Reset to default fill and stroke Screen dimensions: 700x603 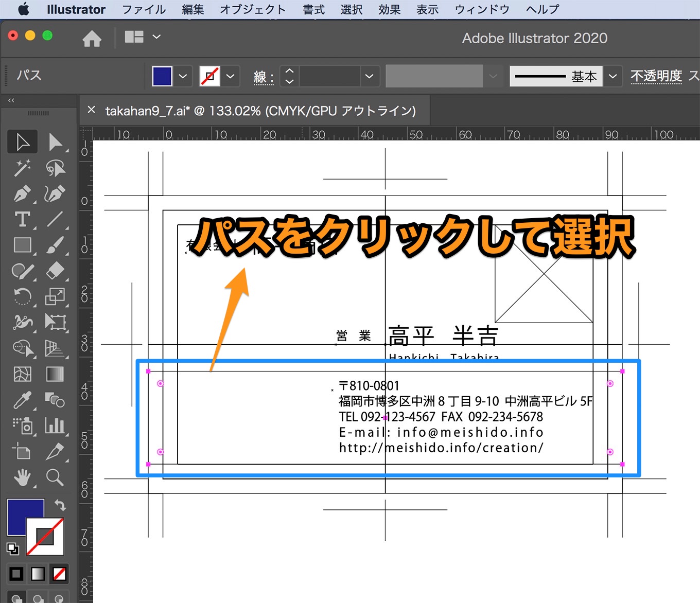[x=12, y=548]
